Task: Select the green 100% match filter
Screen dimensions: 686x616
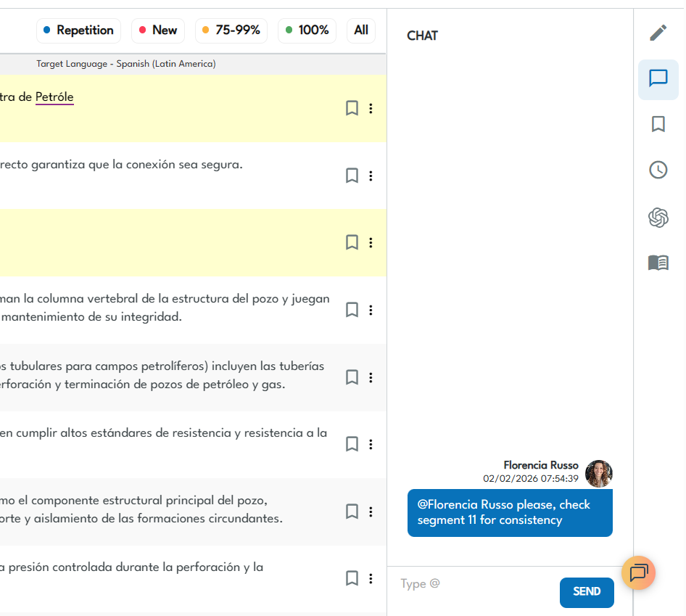Action: [x=307, y=30]
